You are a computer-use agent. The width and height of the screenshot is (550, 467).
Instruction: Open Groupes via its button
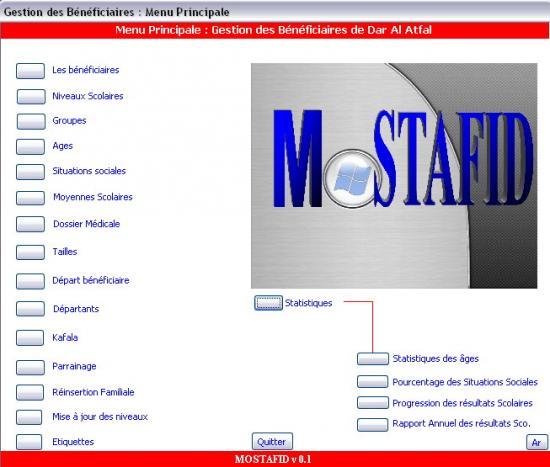[x=31, y=121]
